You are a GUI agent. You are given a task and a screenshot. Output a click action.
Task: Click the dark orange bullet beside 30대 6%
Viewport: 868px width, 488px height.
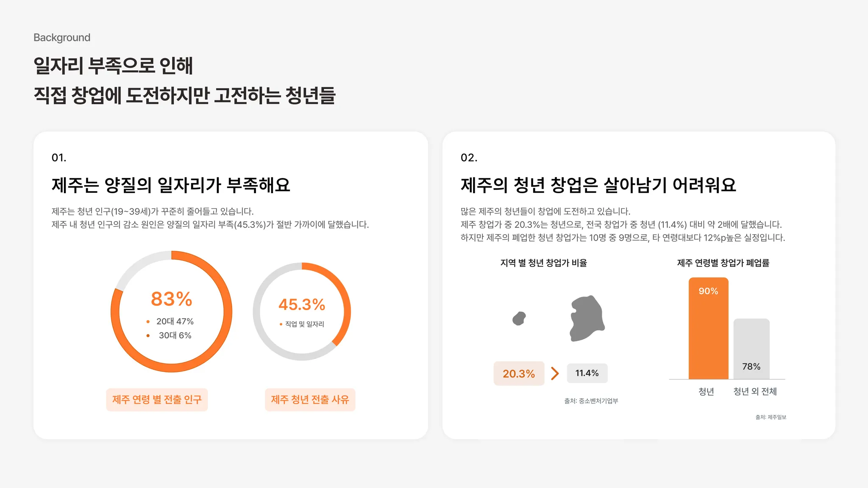pos(148,335)
